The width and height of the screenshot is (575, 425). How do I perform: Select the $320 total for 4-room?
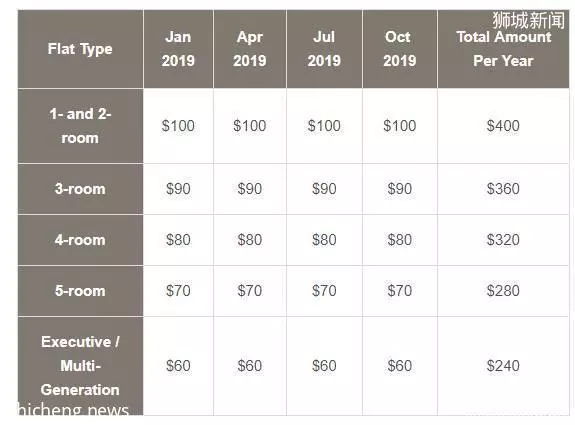tap(503, 240)
